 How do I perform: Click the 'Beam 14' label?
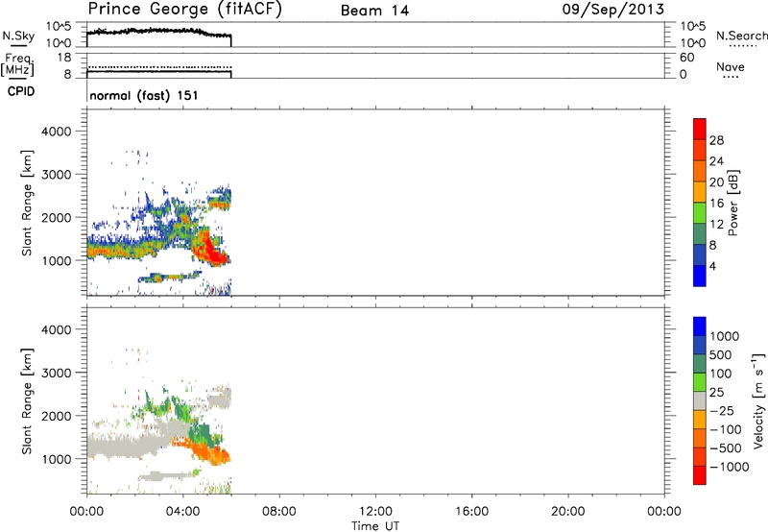(374, 11)
